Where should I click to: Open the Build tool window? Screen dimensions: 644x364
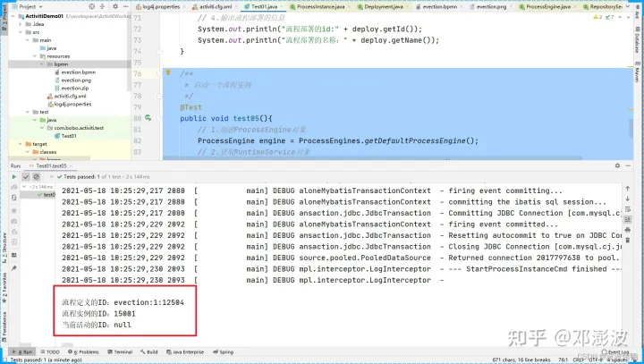click(149, 352)
